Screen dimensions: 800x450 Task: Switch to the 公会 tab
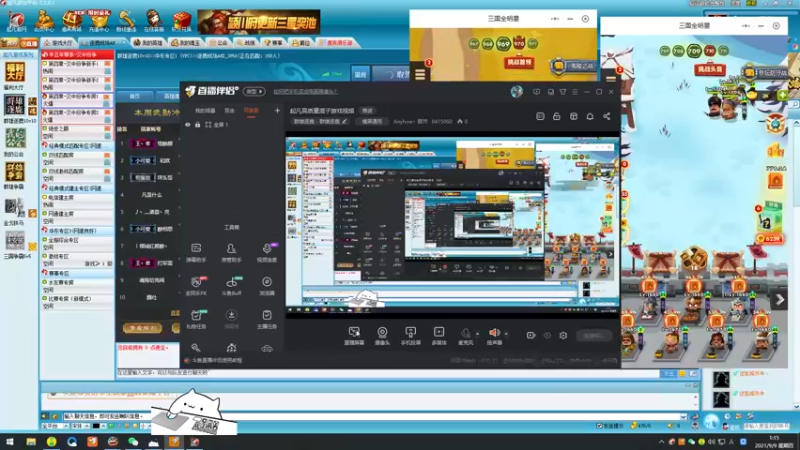click(x=219, y=43)
